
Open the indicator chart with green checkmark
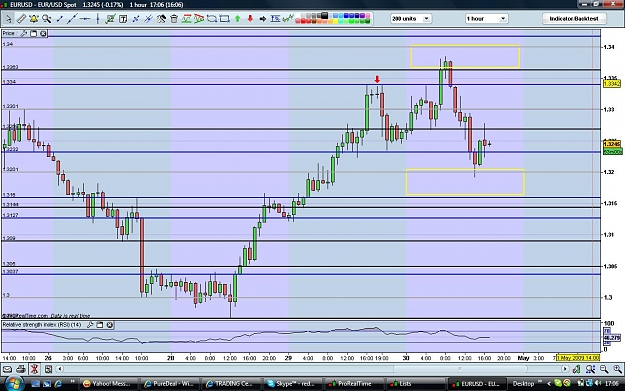click(110, 19)
